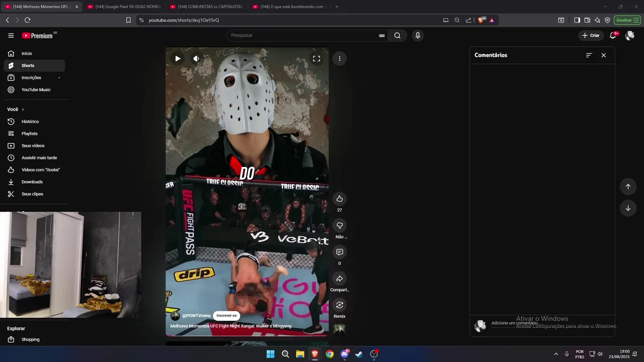
Task: Open Downloads in the sidebar
Action: [34, 182]
